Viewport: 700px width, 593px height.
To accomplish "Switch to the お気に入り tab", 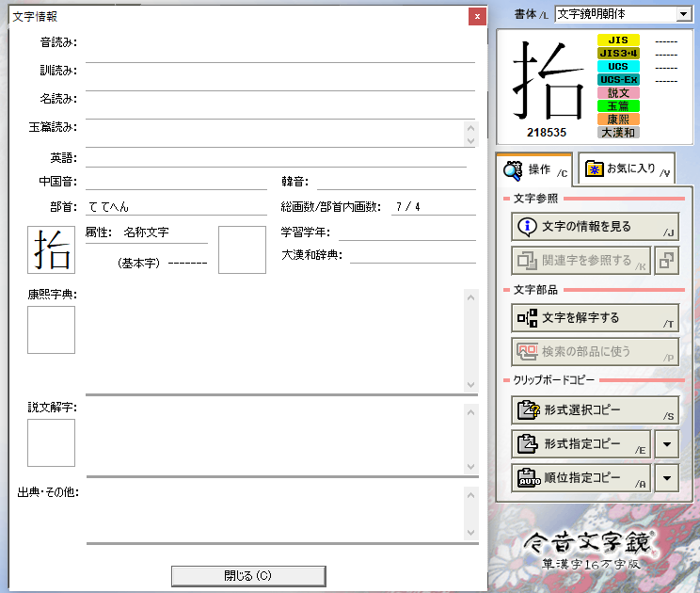I will (x=627, y=169).
